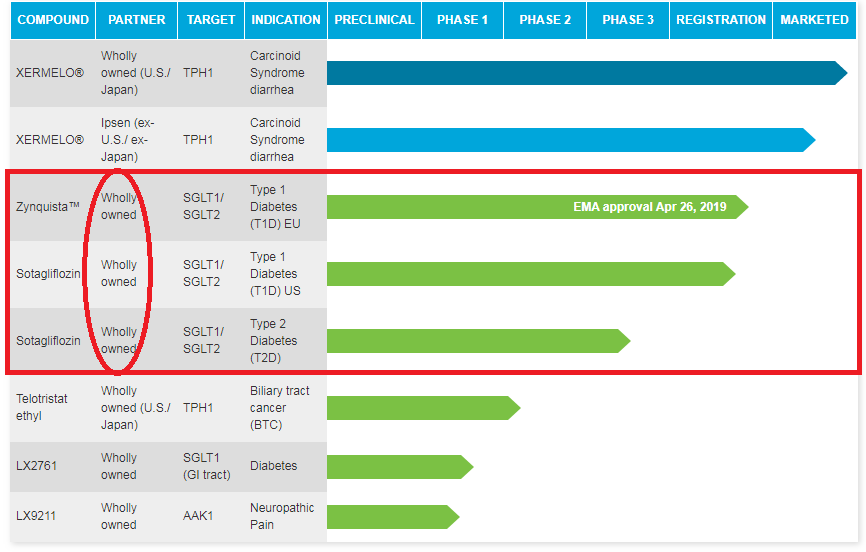
Task: Select the MARKETED column header
Action: click(814, 20)
